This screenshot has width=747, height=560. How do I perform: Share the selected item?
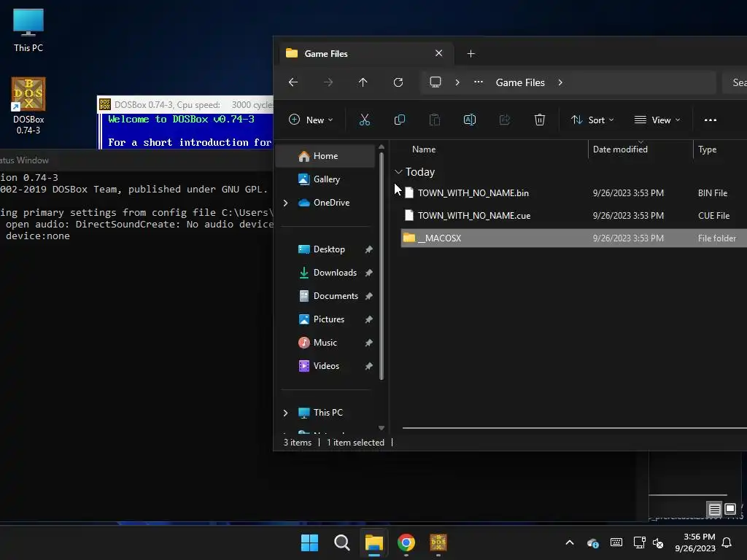[505, 120]
